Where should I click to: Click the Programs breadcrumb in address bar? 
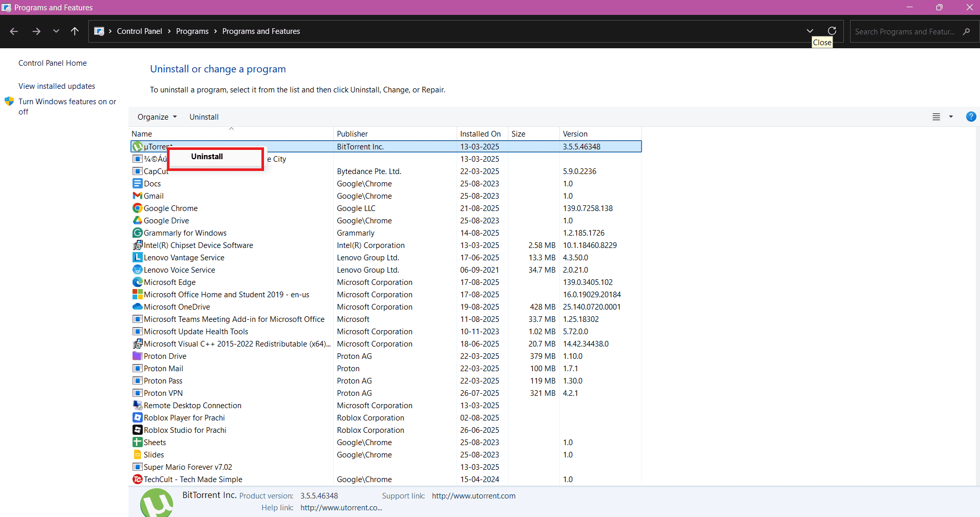pyautogui.click(x=192, y=31)
